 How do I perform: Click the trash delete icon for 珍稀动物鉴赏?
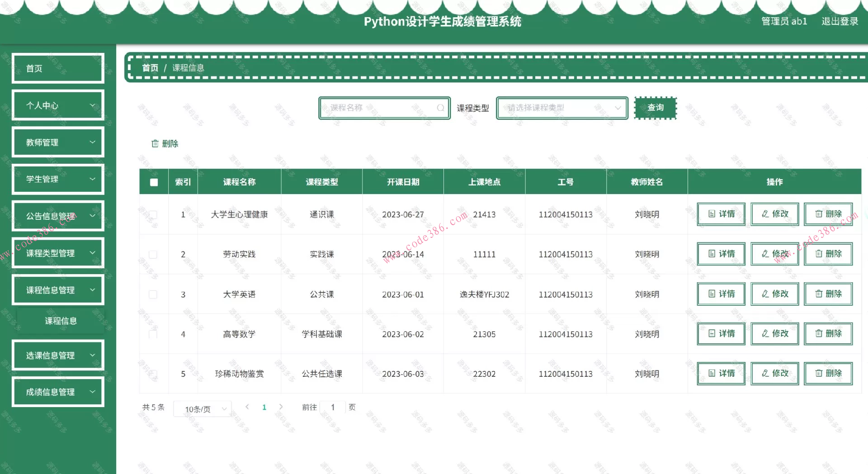click(x=819, y=374)
